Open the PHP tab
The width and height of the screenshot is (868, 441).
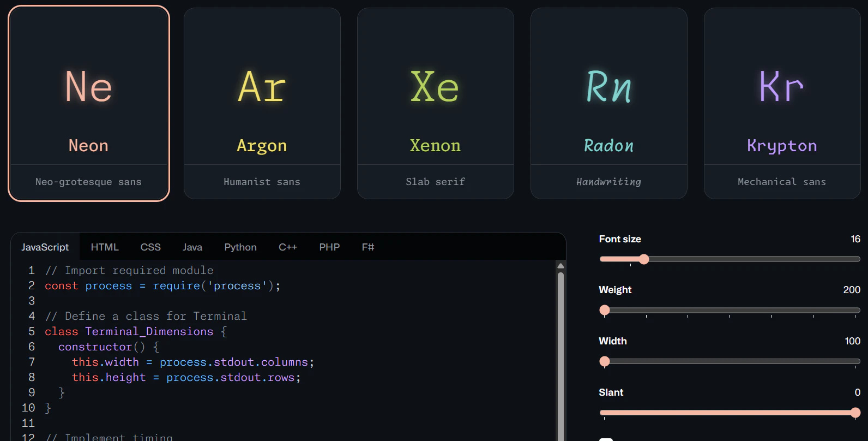coord(329,247)
